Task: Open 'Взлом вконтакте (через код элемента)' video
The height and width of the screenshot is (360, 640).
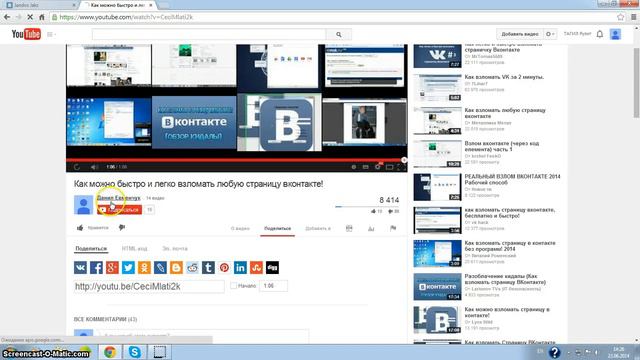Action: pyautogui.click(x=502, y=147)
